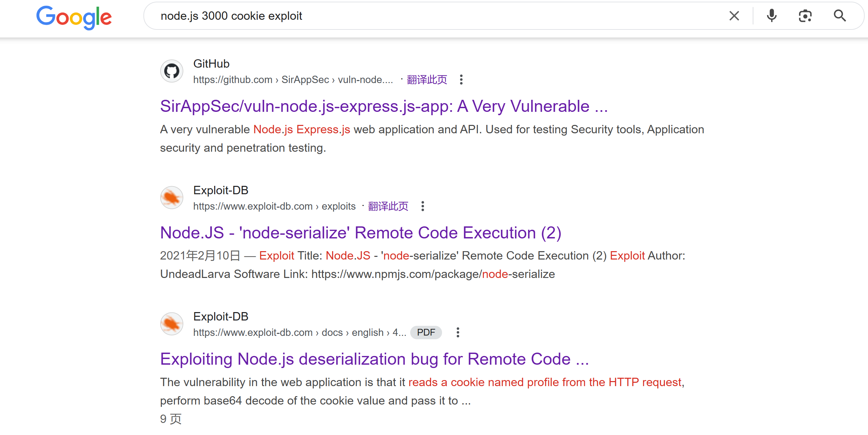
Task: Click the Exploit-DB favicon of the node-serialize result
Action: [172, 198]
